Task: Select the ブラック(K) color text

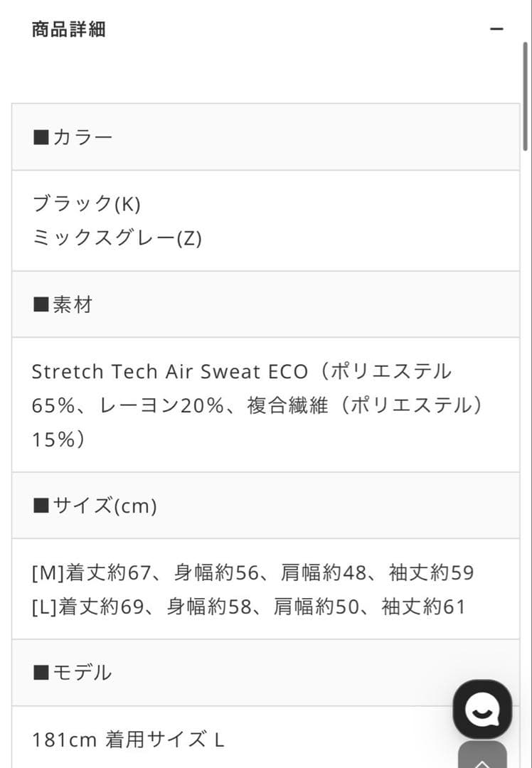Action: tap(87, 203)
